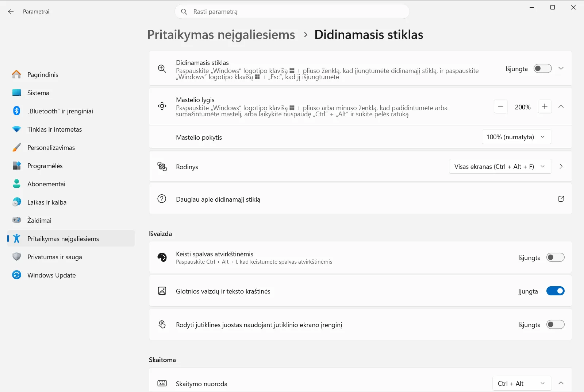Screen dimensions: 584x392
Task: Select the Programėlės apps icon
Action: [17, 166]
